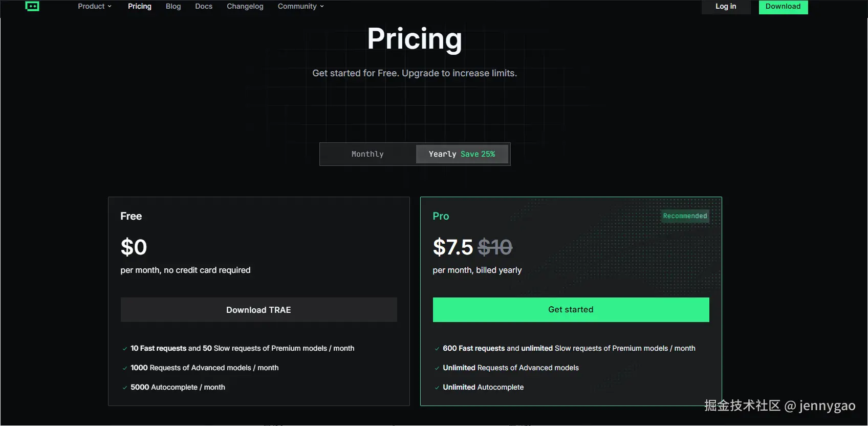Click Get started on Pro plan
This screenshot has width=868, height=426.
tap(571, 310)
